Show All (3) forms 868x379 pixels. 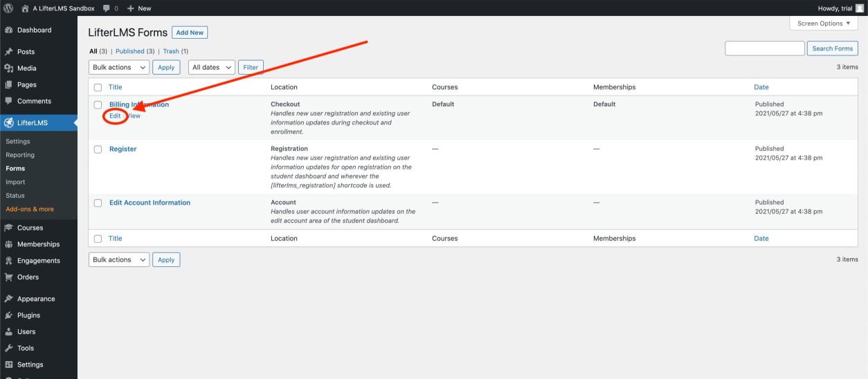[x=98, y=51]
